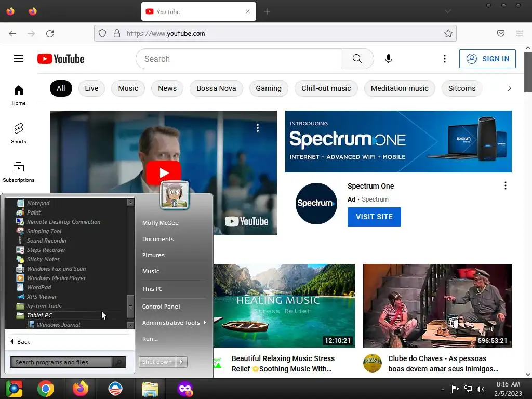Open Control Panel from Start menu
This screenshot has height=399, width=532.
click(161, 307)
